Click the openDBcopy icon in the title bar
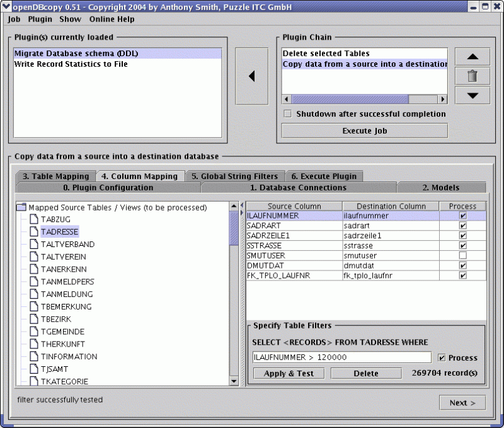504x428 pixels. [6, 6]
